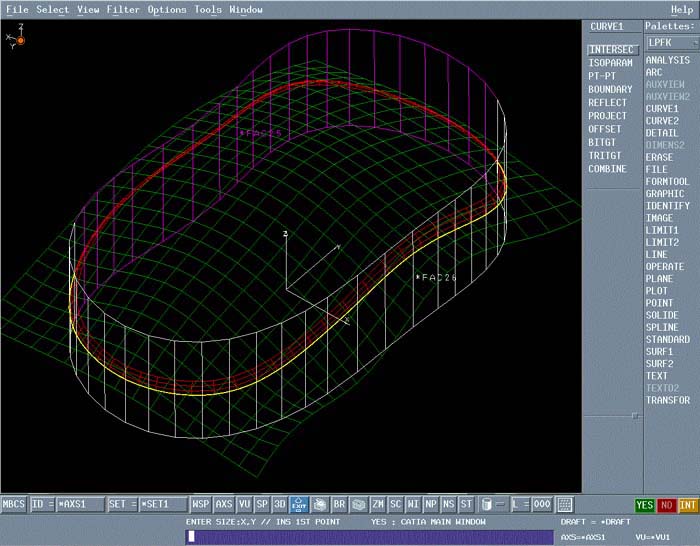Toggle the SP space mode button

tap(262, 505)
